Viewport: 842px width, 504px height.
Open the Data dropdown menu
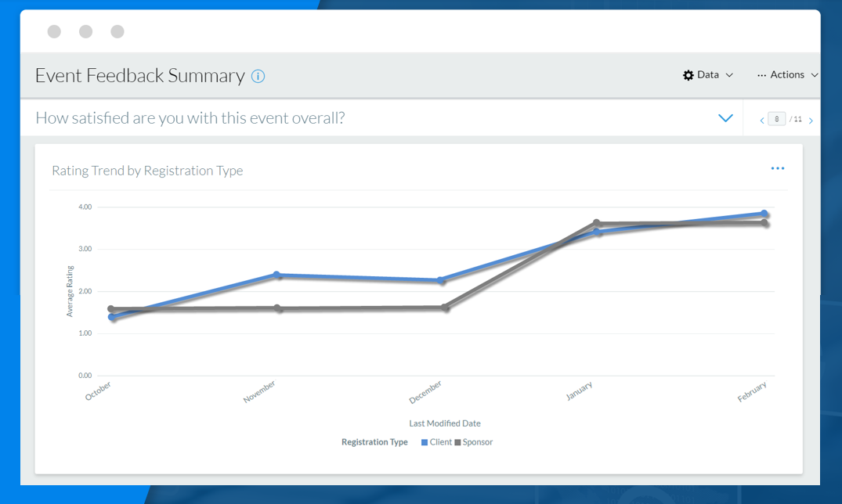tap(708, 75)
